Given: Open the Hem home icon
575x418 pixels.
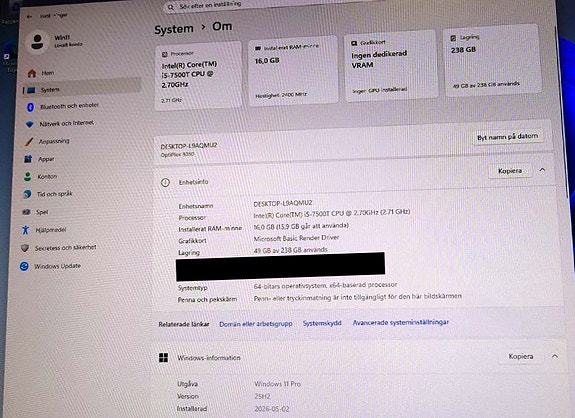Looking at the screenshot, I should [x=32, y=73].
